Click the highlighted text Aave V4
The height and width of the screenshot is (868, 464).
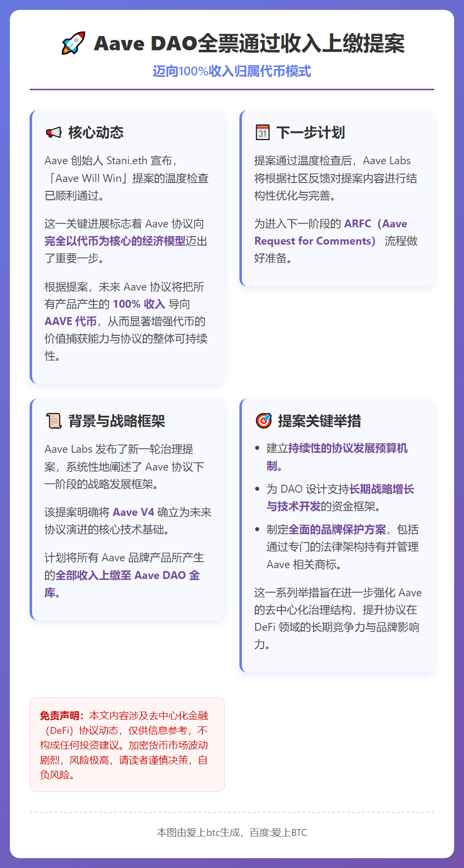pos(133,512)
